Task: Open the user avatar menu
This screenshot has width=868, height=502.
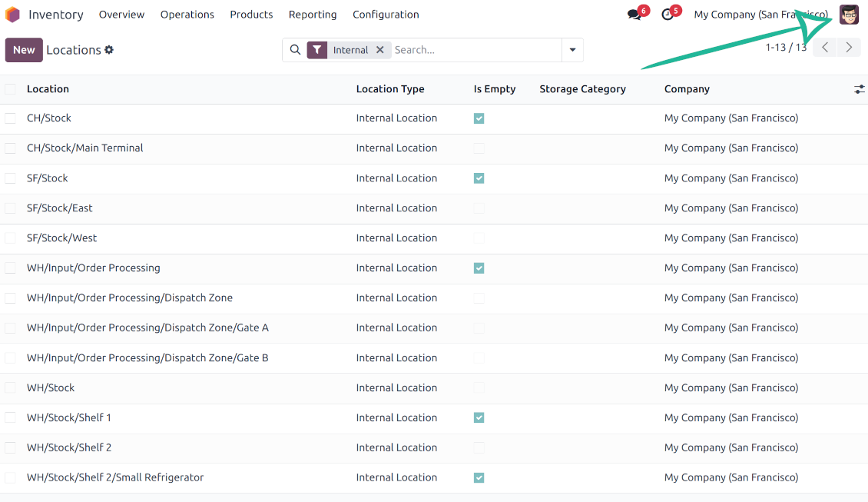Action: tap(849, 15)
